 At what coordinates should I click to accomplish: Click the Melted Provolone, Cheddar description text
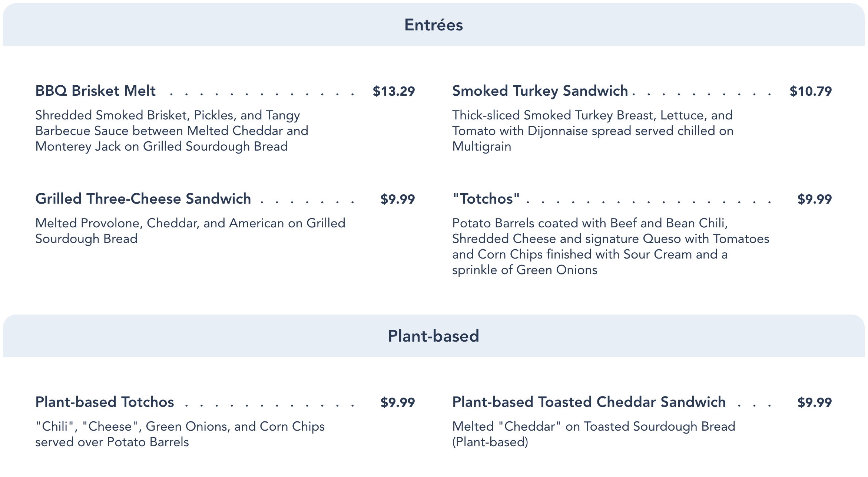pyautogui.click(x=190, y=231)
